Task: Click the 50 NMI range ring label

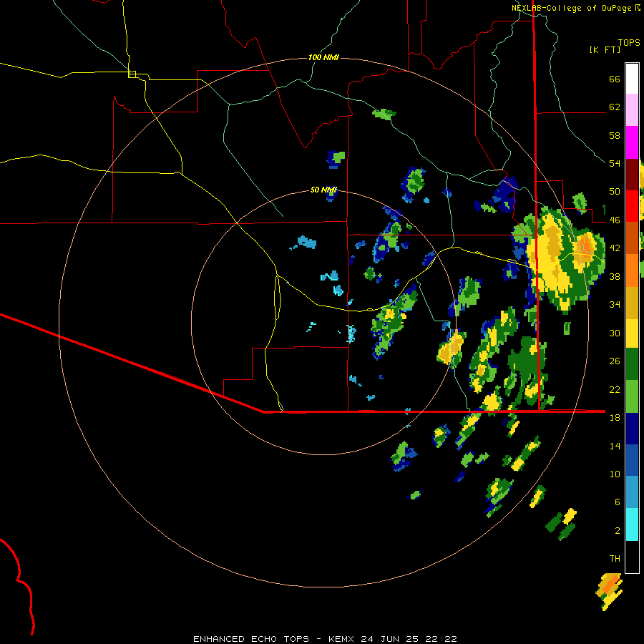Action: (x=323, y=190)
